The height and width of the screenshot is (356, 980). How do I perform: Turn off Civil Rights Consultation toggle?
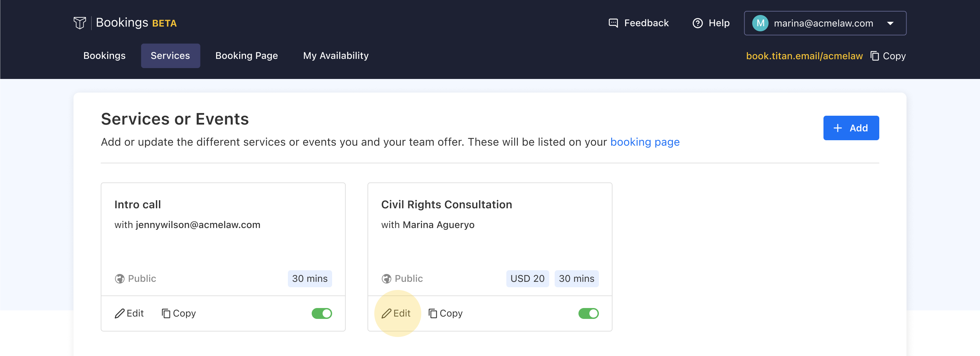588,313
